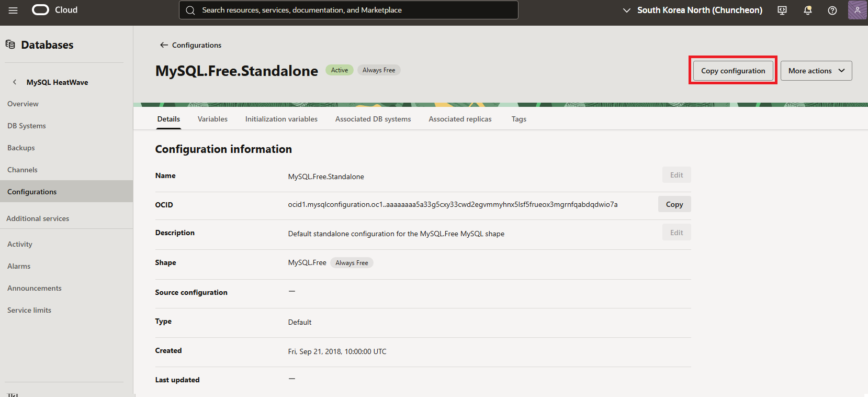Click the created date Fri, Sep 21, 2018
868x397 pixels.
[x=337, y=351]
